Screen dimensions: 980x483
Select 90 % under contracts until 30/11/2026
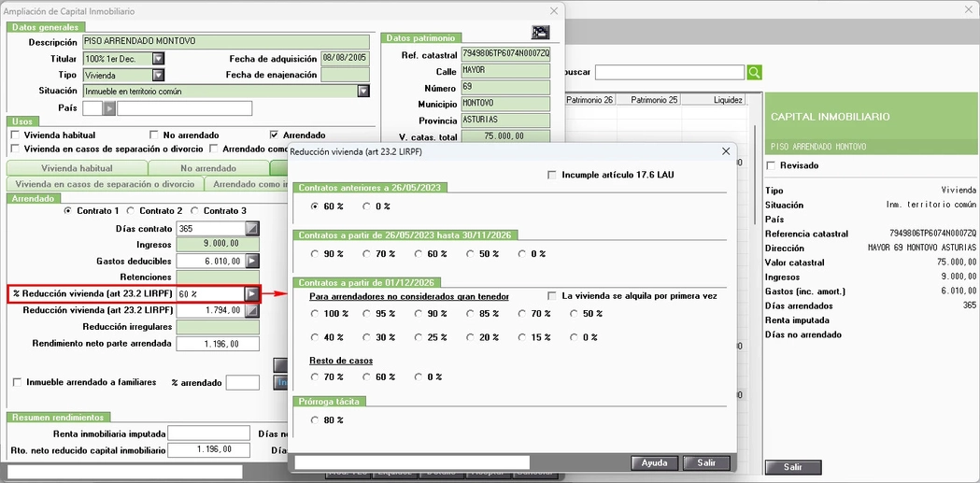point(315,254)
